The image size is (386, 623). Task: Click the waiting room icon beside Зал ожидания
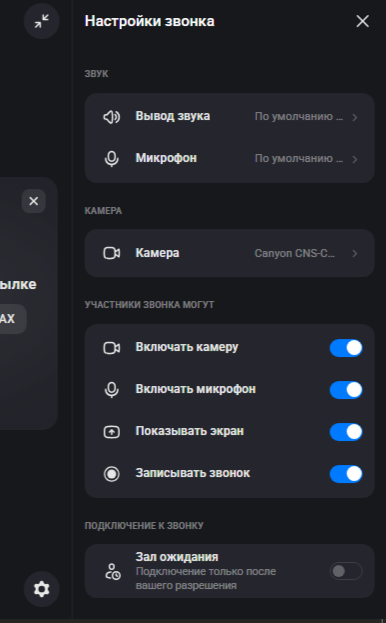[113, 571]
